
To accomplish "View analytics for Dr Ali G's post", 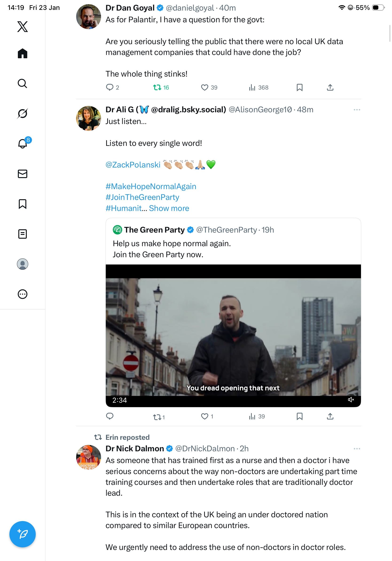I will pyautogui.click(x=257, y=416).
